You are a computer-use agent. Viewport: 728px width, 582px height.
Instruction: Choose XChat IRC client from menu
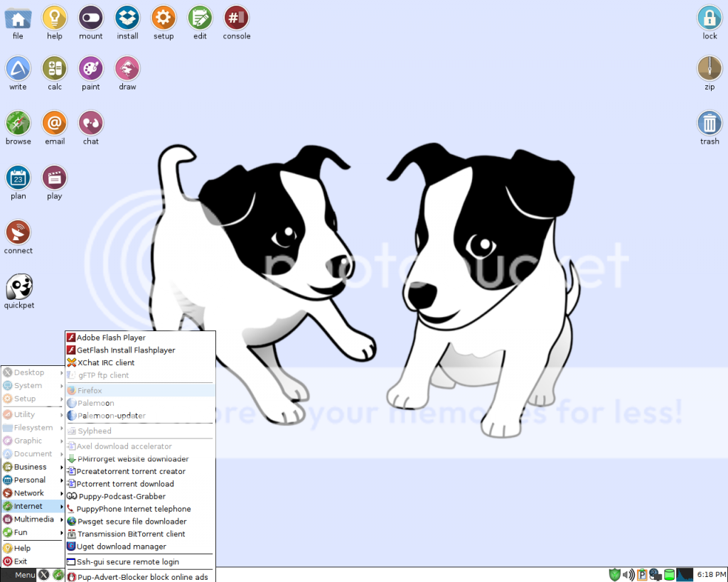point(105,362)
